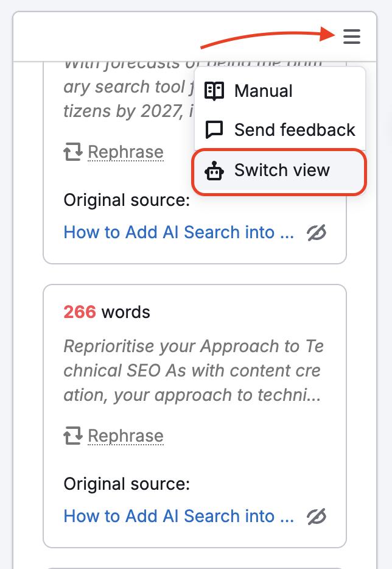Click the 266 words count label
This screenshot has width=392, height=569.
point(107,313)
